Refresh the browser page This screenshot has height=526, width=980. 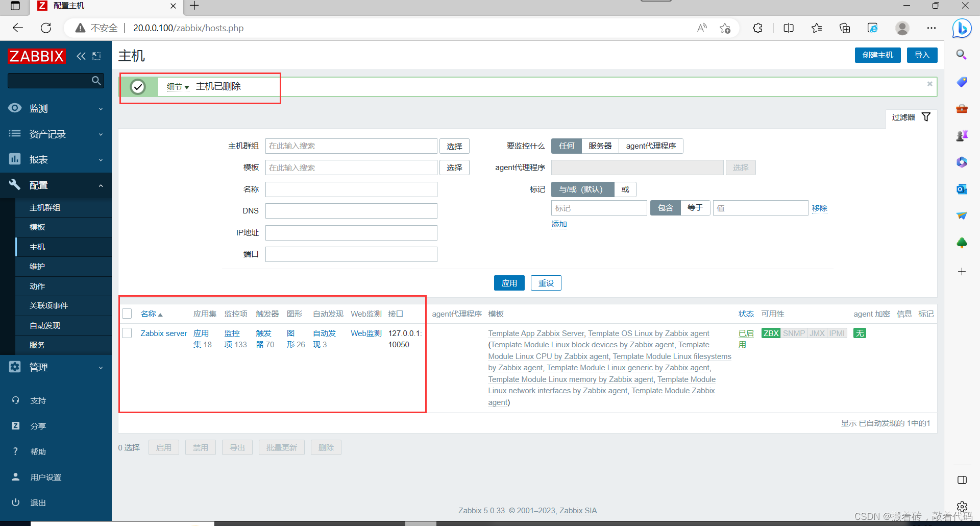click(46, 28)
